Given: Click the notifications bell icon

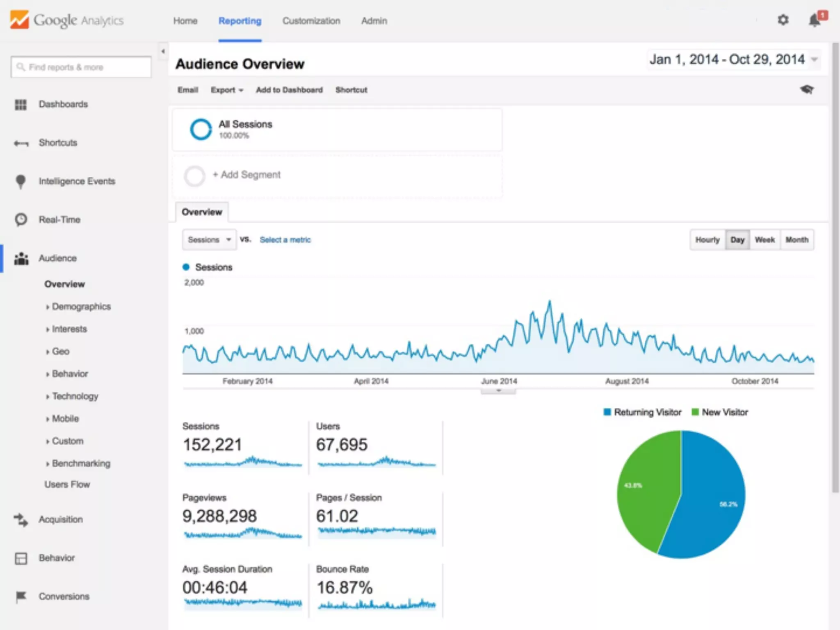Looking at the screenshot, I should pyautogui.click(x=815, y=20).
